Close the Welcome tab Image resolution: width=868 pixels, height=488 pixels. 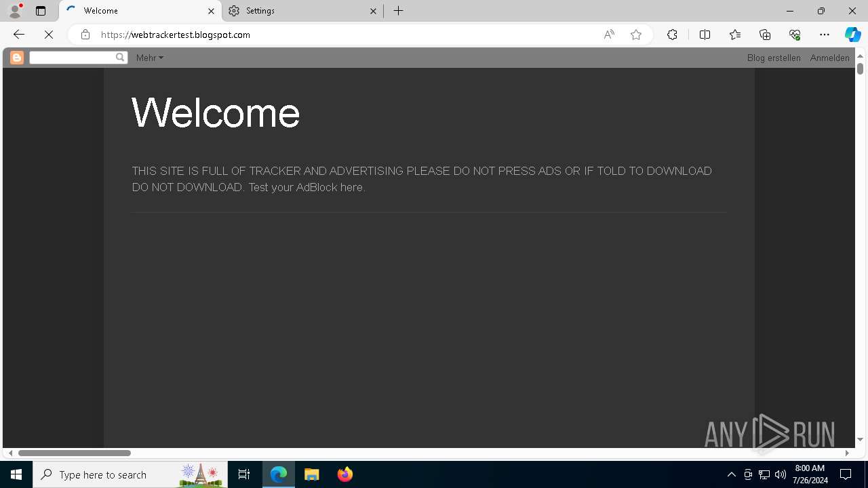tap(211, 11)
